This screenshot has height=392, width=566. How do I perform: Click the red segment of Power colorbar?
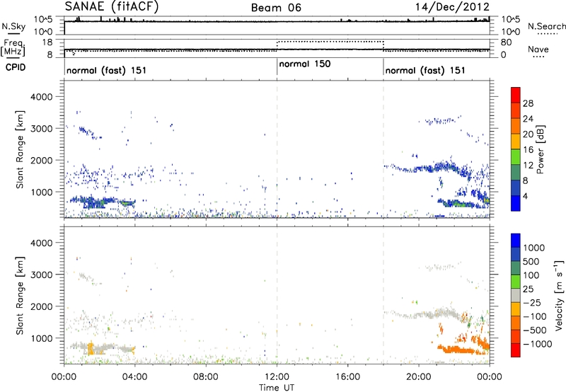click(x=516, y=95)
